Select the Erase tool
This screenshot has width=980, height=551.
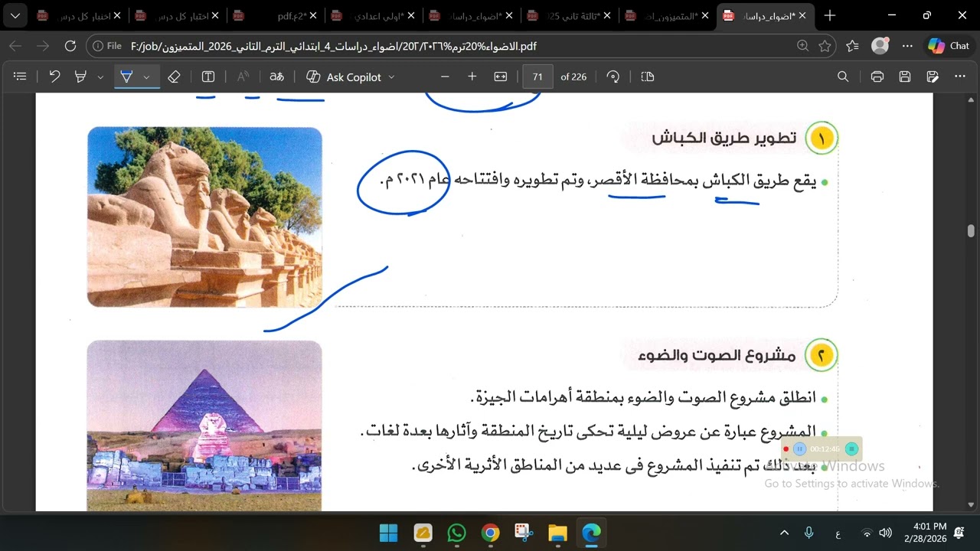174,77
